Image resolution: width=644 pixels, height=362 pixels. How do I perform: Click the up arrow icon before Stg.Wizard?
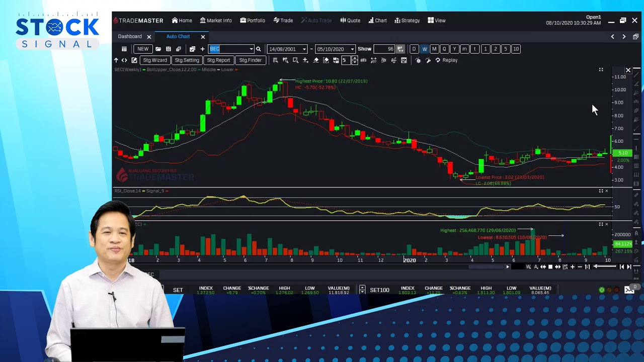coord(116,60)
